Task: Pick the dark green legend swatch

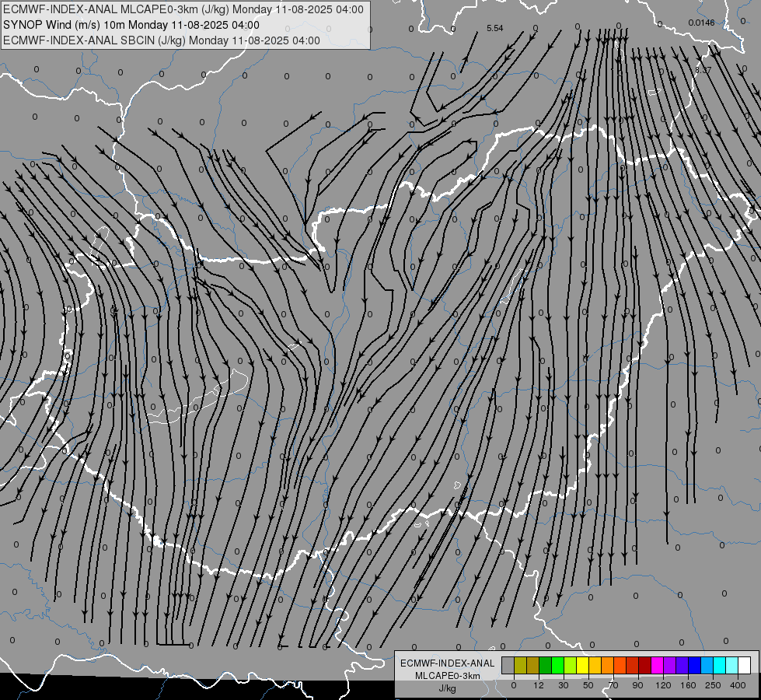Action: (x=546, y=665)
